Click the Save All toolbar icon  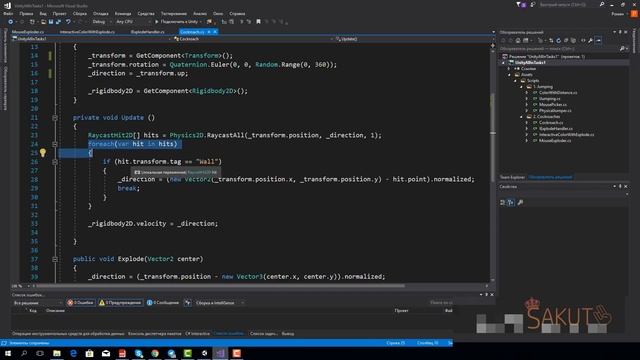click(58, 22)
